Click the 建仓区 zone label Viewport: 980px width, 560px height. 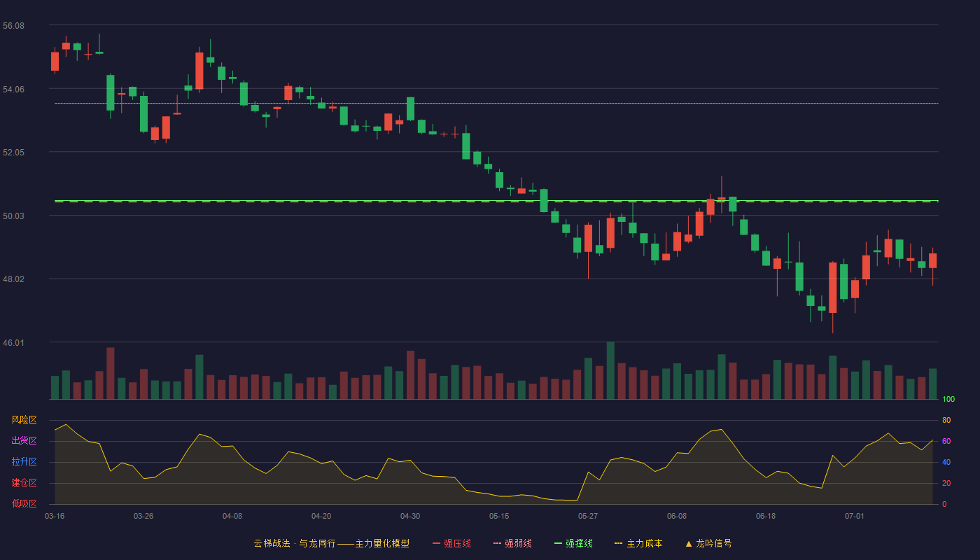(24, 483)
